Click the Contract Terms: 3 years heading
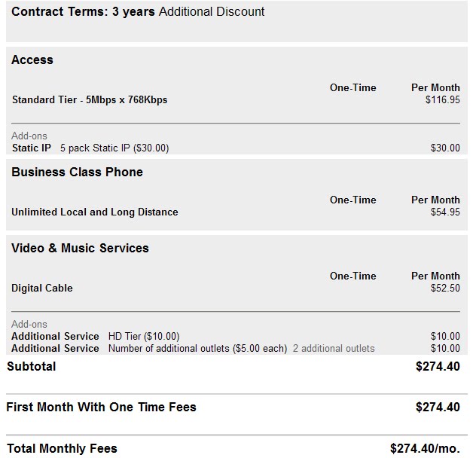 click(x=83, y=12)
